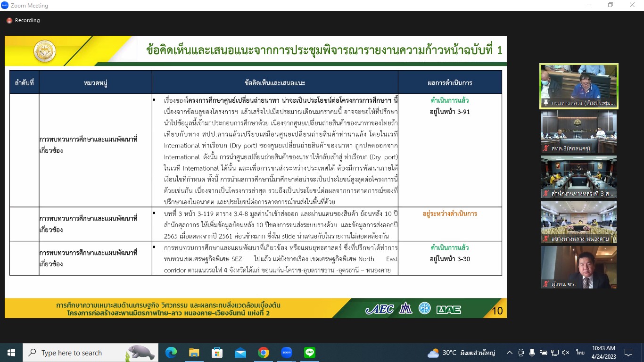Open Google Chrome from the taskbar

[263, 353]
